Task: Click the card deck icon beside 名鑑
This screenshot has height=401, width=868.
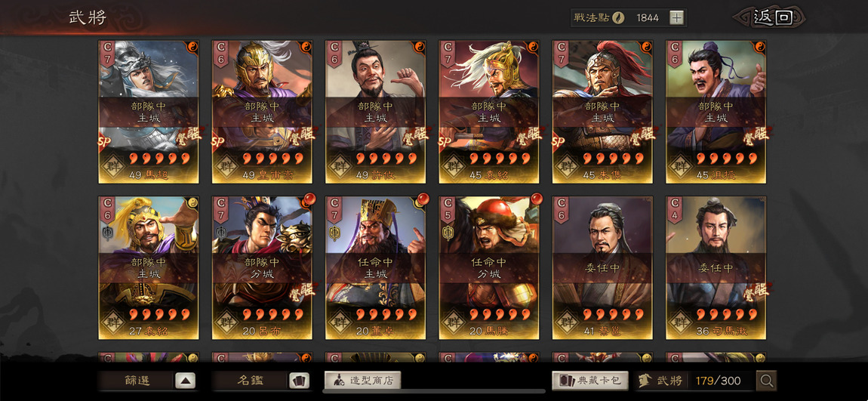Action: pyautogui.click(x=299, y=381)
